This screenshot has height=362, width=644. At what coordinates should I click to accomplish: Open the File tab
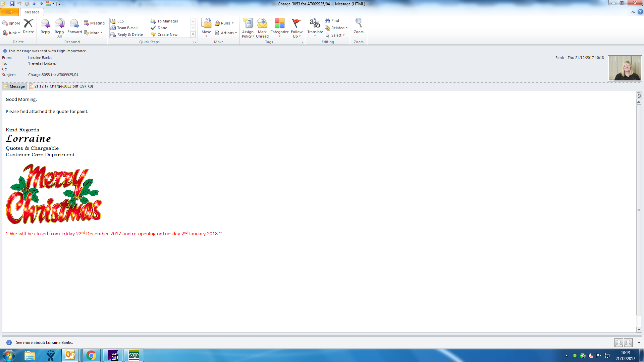pyautogui.click(x=9, y=12)
